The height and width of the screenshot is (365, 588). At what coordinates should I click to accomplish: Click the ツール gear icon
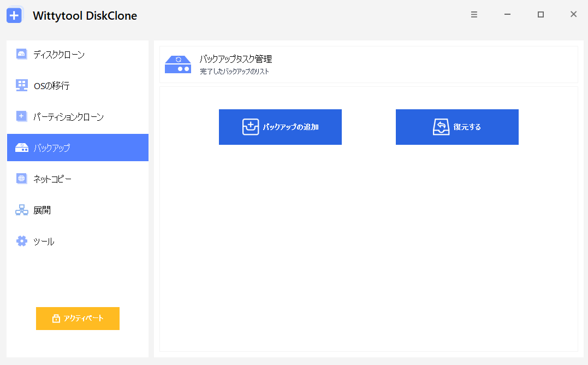coord(21,241)
